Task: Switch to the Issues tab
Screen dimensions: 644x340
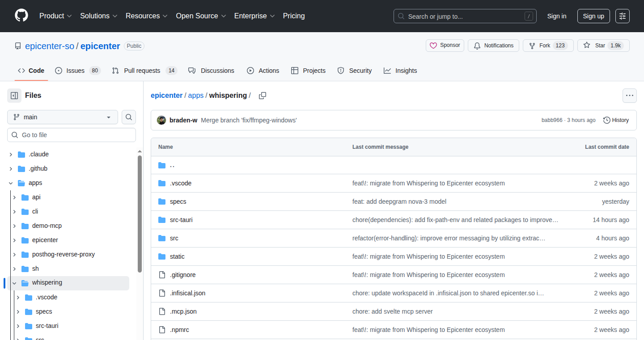Action: click(77, 71)
